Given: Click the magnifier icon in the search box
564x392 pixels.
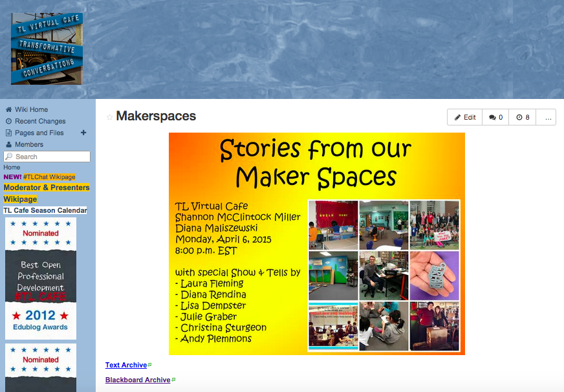Looking at the screenshot, I should [9, 157].
